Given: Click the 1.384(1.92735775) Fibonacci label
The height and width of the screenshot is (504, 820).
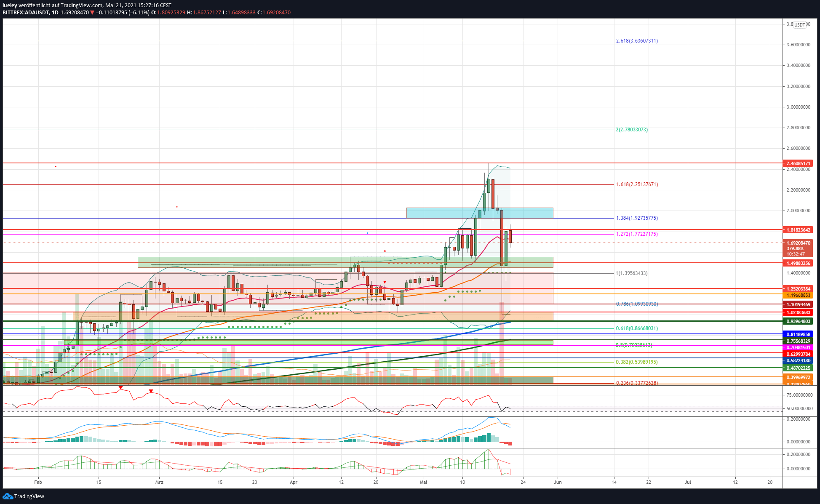Looking at the screenshot, I should pos(637,218).
